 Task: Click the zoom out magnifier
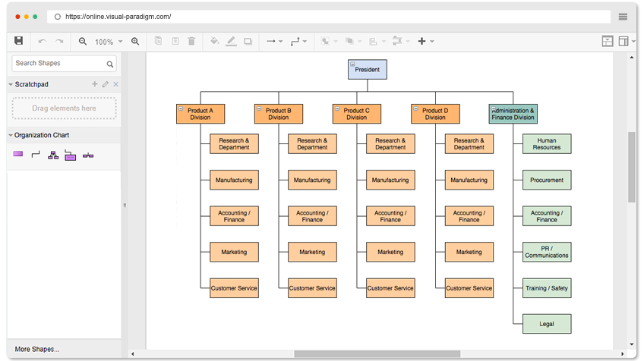[83, 42]
